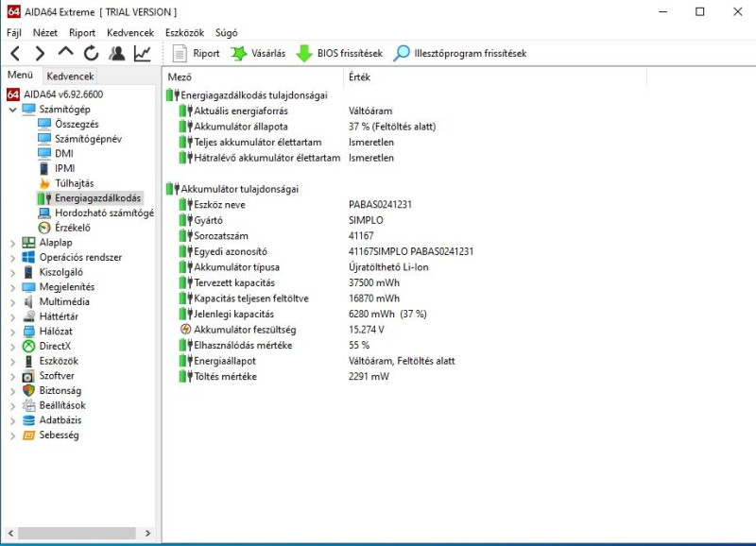
Task: Click the Akkumulátor feszültség voltage icon
Action: [x=185, y=329]
